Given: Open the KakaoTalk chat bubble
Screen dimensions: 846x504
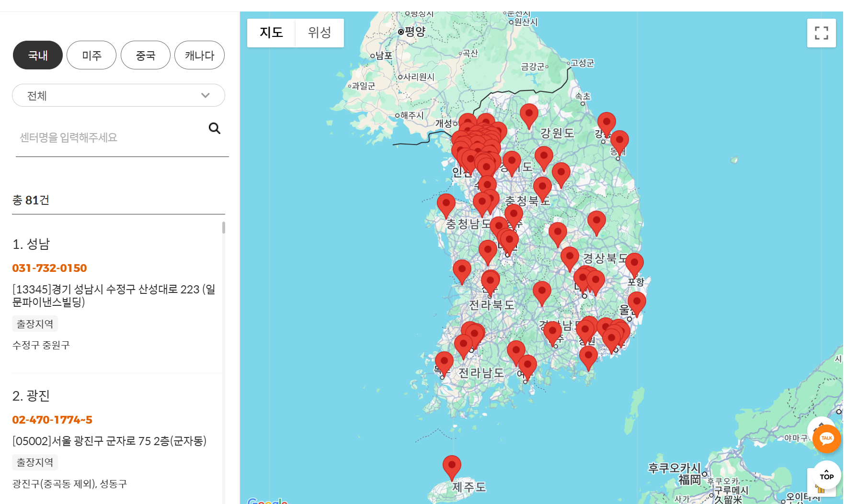Looking at the screenshot, I should 826,438.
